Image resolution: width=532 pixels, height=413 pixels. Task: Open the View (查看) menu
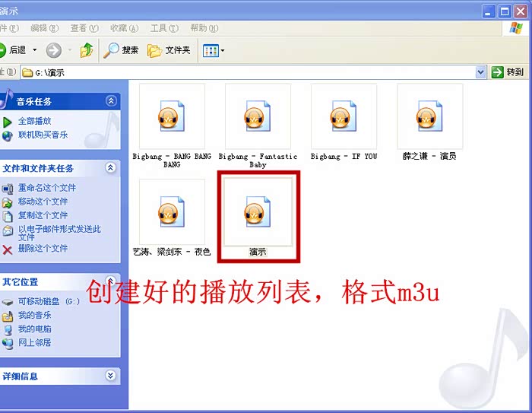coord(84,28)
